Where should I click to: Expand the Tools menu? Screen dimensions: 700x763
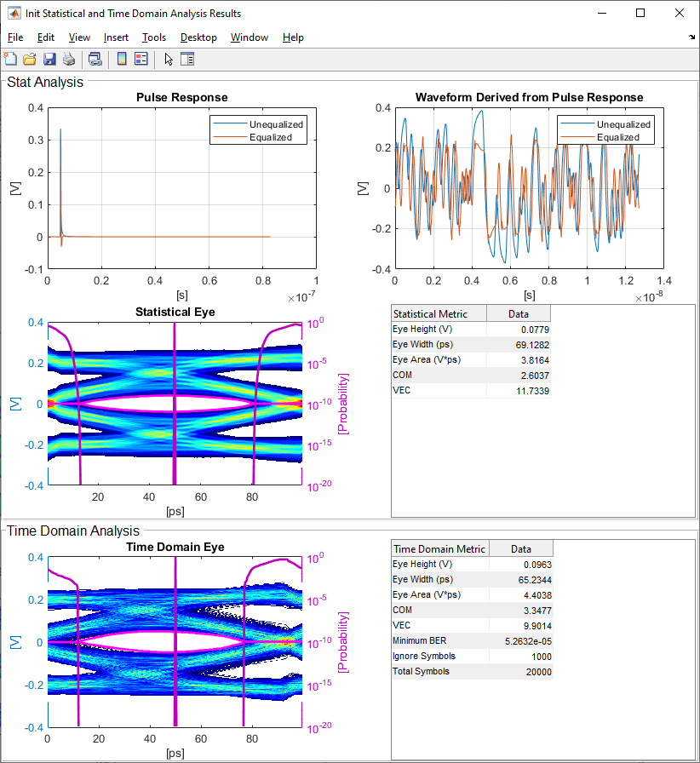(154, 37)
